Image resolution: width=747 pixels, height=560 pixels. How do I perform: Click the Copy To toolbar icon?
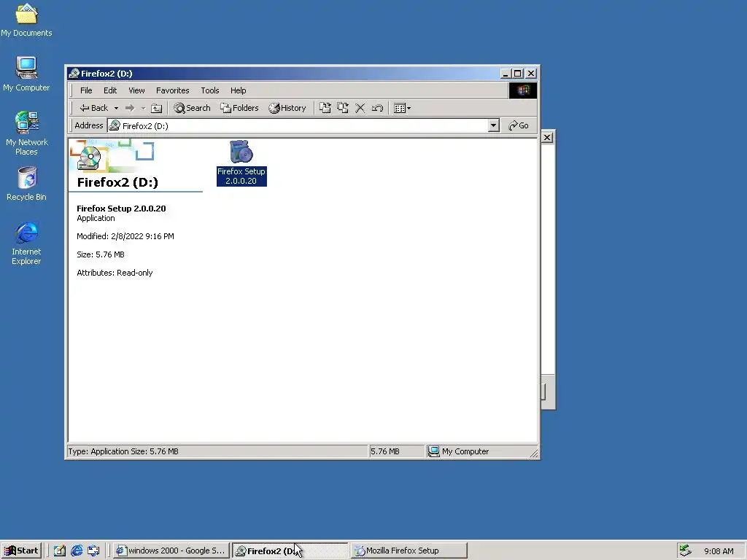pyautogui.click(x=343, y=108)
